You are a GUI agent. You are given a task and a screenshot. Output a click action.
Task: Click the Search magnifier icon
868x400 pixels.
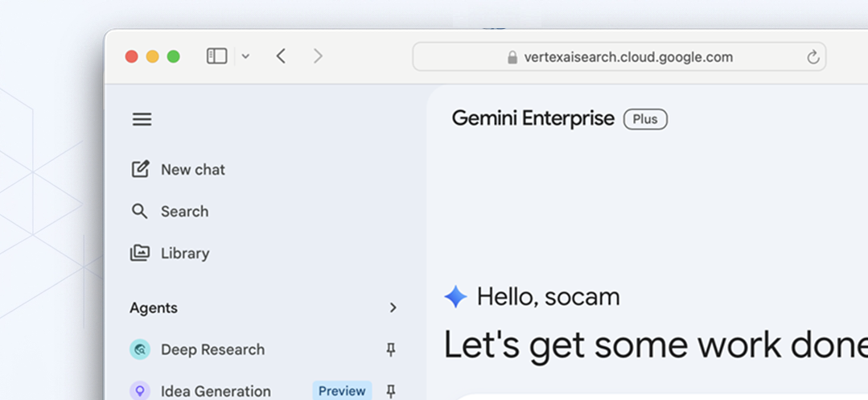[139, 211]
